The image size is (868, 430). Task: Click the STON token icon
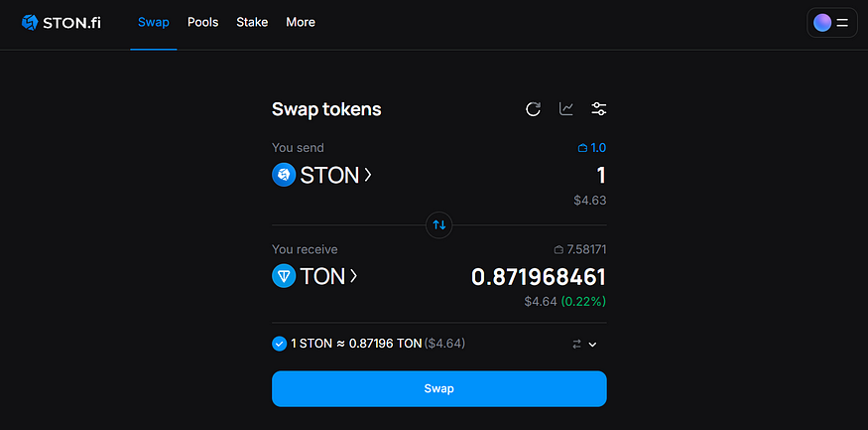click(284, 176)
